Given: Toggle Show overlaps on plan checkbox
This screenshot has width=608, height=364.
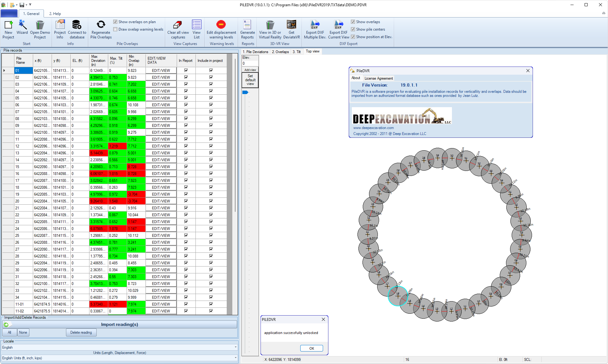Looking at the screenshot, I should [115, 22].
